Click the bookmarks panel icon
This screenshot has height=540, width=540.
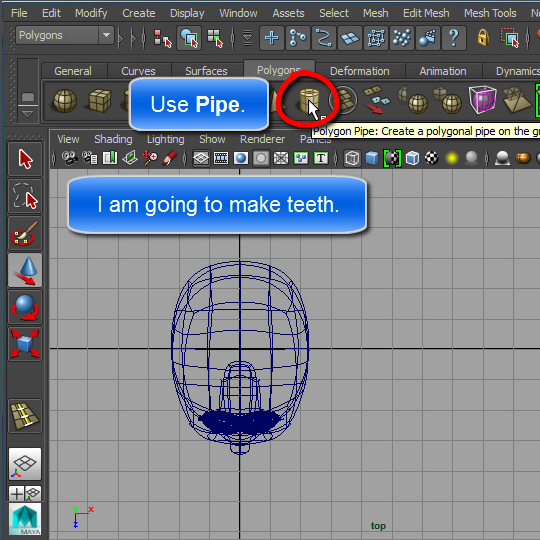click(110, 158)
